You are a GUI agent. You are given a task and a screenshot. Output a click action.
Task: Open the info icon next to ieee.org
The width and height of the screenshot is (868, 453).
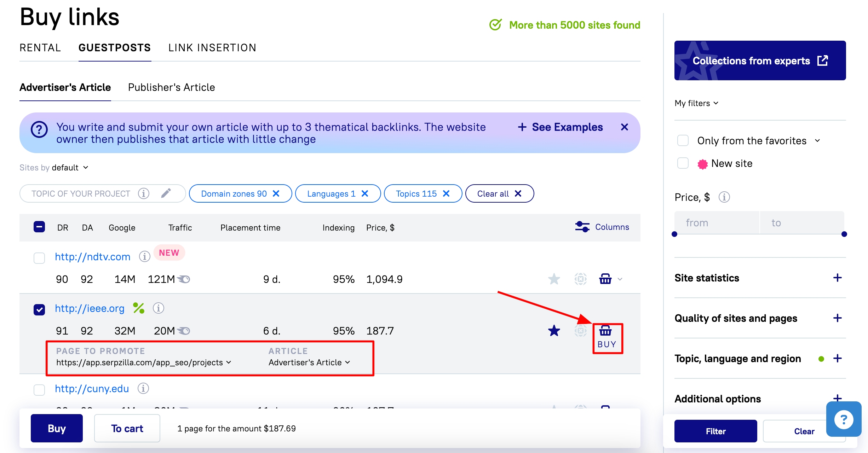(159, 308)
